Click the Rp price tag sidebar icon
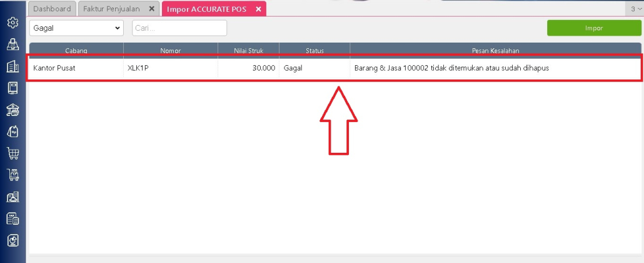 tap(13, 131)
